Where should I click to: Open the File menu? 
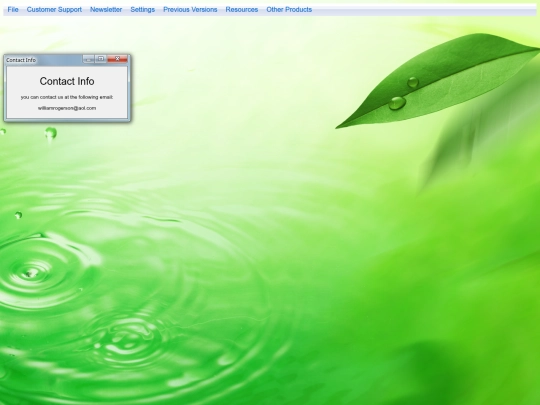tap(13, 10)
